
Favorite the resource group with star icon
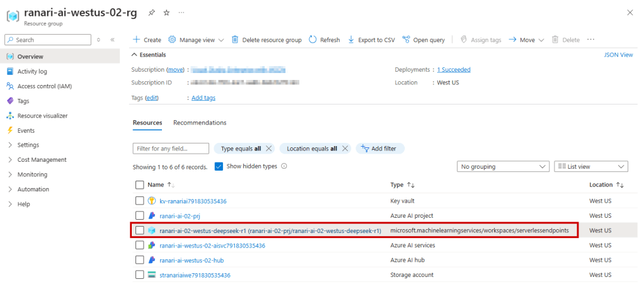pos(166,13)
